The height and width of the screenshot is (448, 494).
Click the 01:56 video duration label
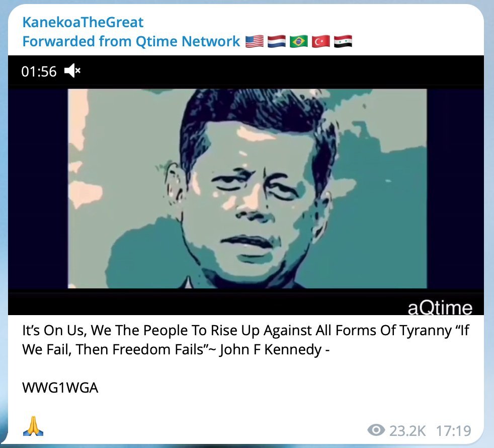click(39, 71)
